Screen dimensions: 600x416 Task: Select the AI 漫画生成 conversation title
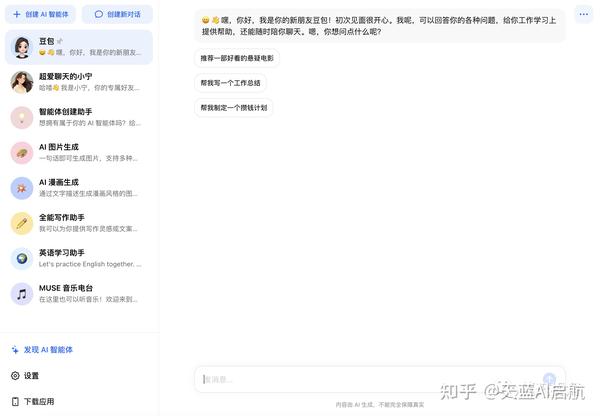pyautogui.click(x=59, y=182)
